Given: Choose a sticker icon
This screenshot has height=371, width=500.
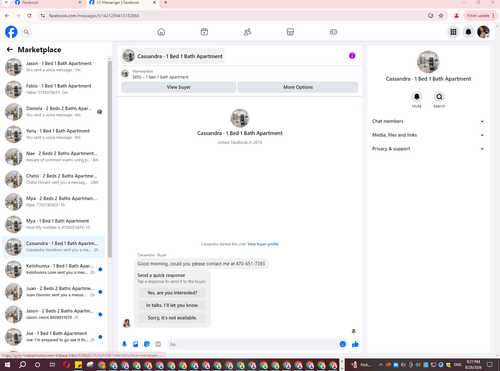Looking at the screenshot, I should (x=147, y=344).
